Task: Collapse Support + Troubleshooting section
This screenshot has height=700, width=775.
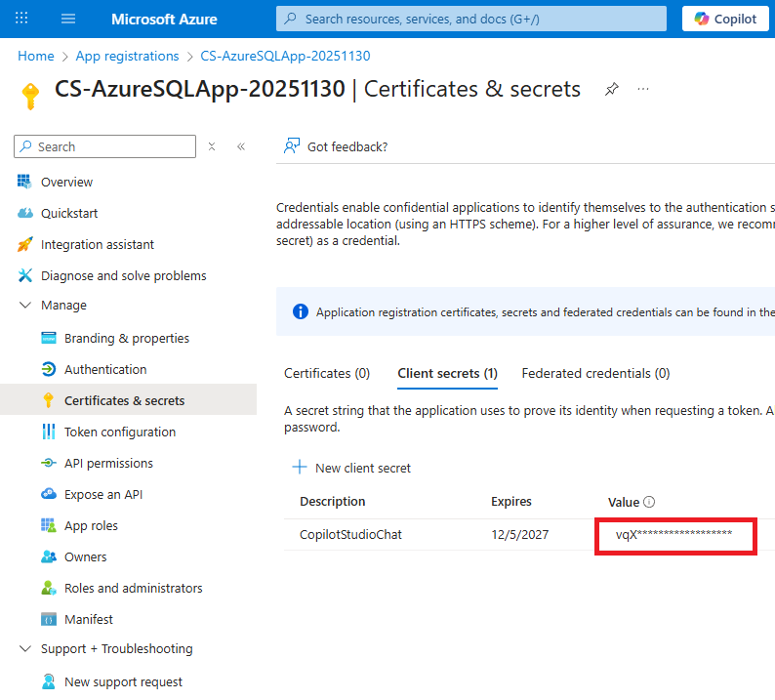Action: pos(24,649)
